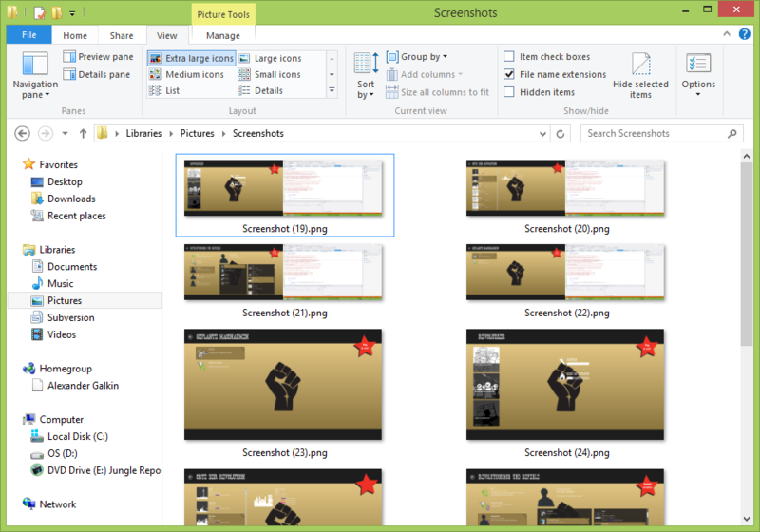Open recent locations dropdown
Viewport: 760px width, 532px height.
coord(65,133)
